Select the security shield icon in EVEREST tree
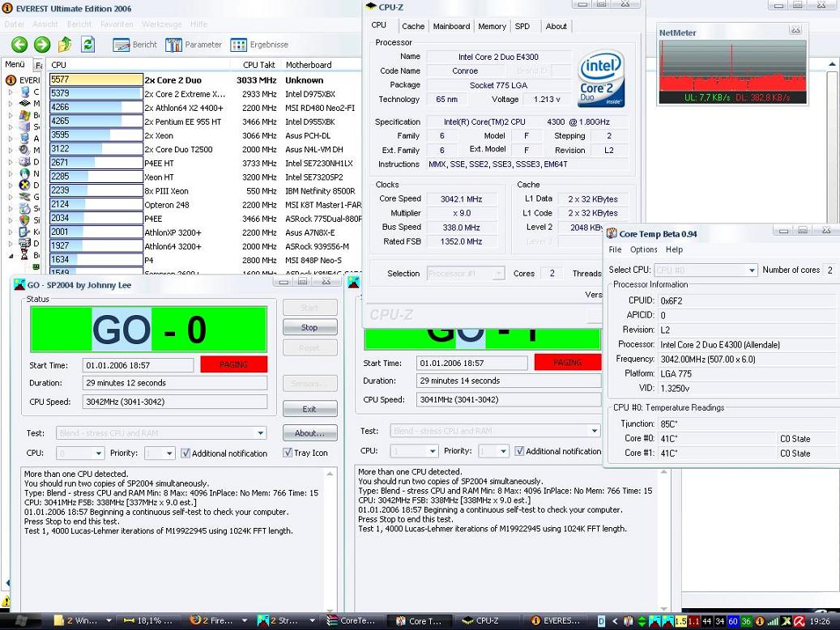The image size is (840, 630). (24, 220)
